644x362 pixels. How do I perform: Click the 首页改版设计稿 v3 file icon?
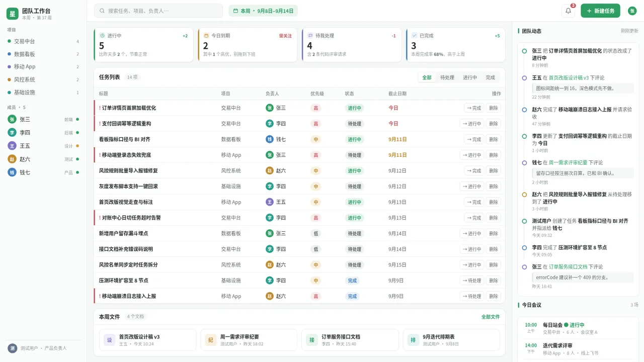[110, 340]
